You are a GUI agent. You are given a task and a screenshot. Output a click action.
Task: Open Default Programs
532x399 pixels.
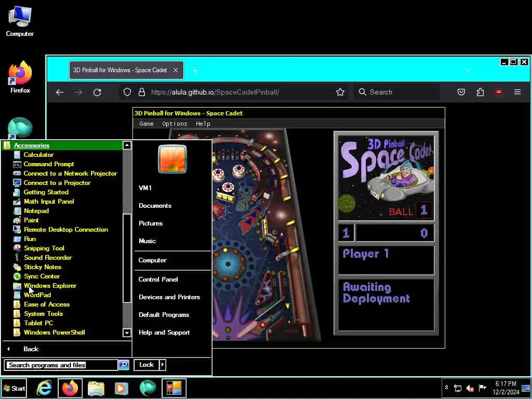(164, 315)
